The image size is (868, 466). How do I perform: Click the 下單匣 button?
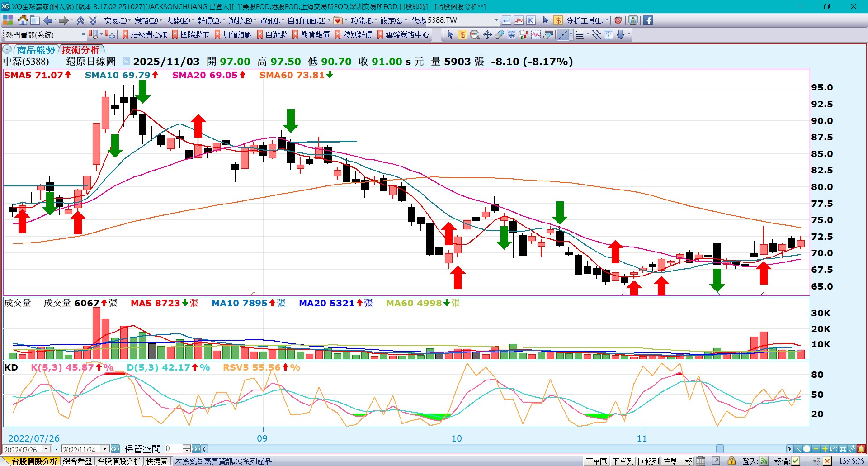coord(596,461)
